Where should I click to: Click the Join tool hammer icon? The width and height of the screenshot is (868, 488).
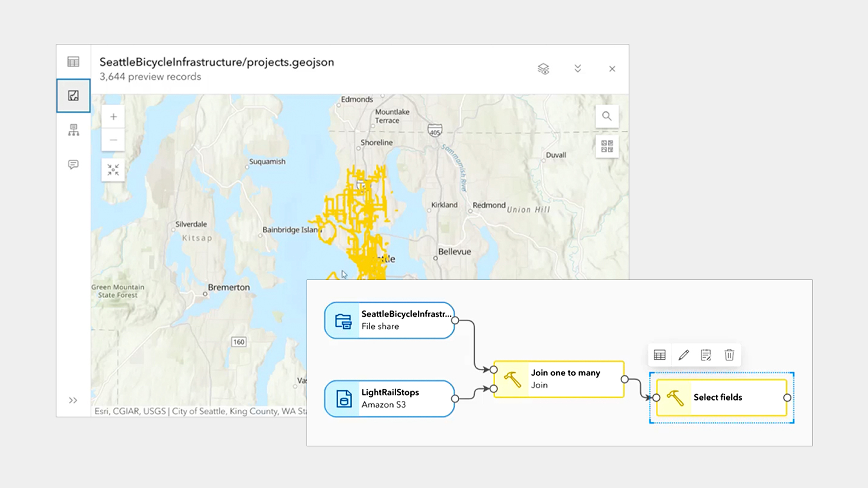pyautogui.click(x=512, y=379)
